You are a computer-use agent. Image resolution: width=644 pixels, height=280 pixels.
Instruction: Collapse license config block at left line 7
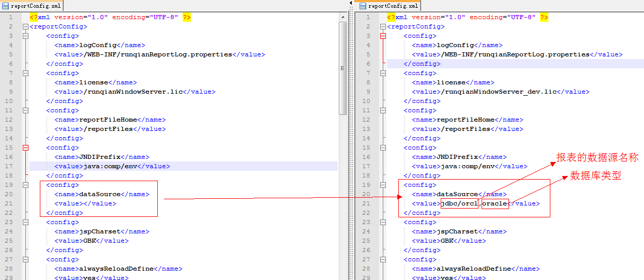(x=25, y=73)
